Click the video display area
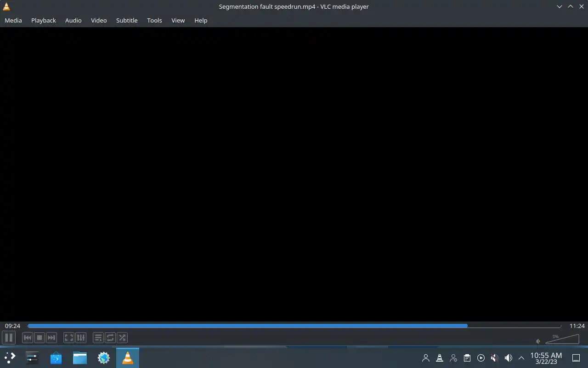This screenshot has width=588, height=368. pos(294,174)
